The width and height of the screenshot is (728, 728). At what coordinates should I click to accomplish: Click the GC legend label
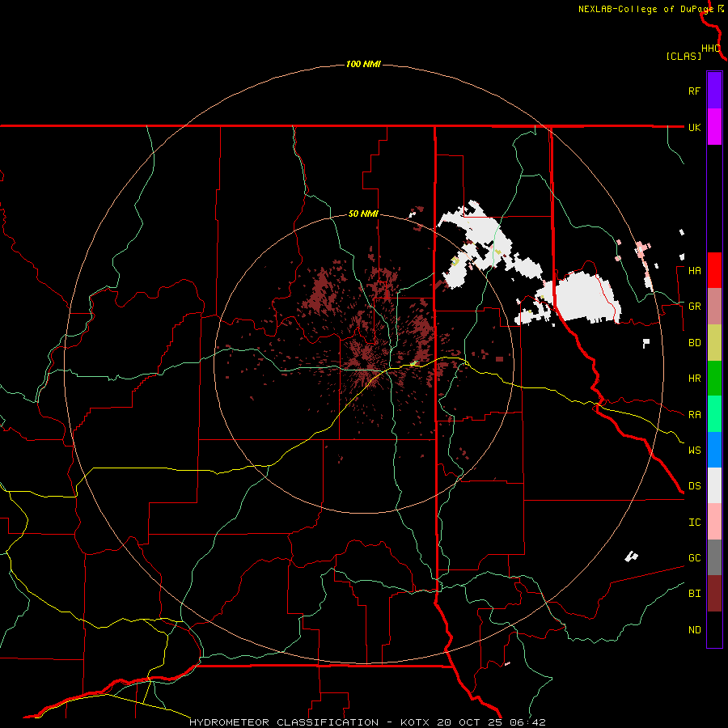694,558
